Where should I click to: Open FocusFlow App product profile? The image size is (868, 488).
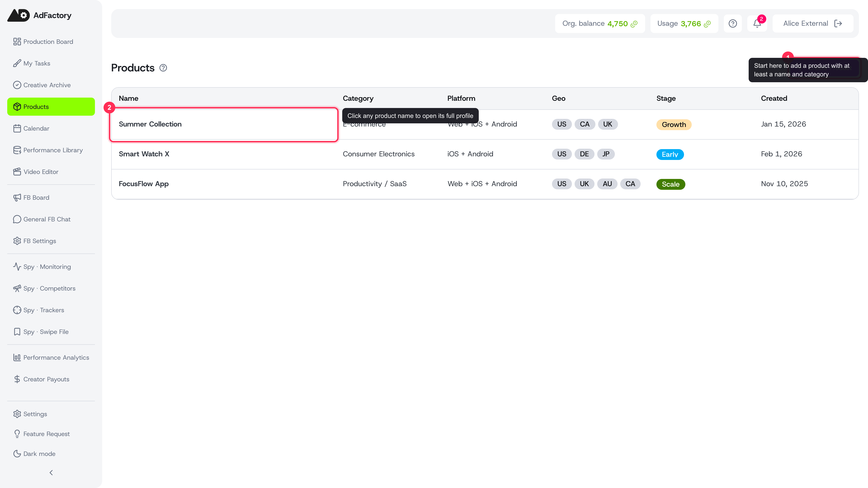pyautogui.click(x=144, y=184)
